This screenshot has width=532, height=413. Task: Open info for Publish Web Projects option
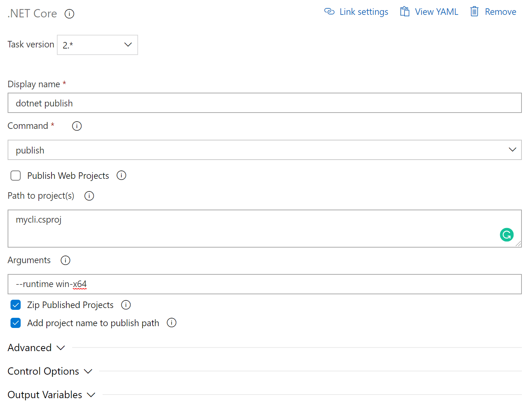(121, 175)
